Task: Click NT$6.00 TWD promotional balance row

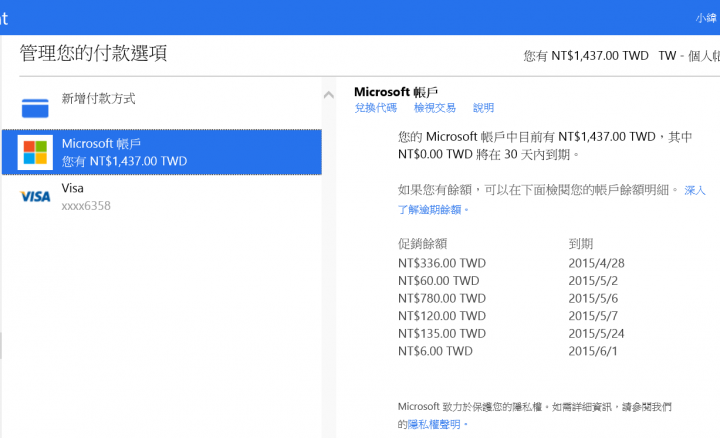Action: click(x=435, y=351)
